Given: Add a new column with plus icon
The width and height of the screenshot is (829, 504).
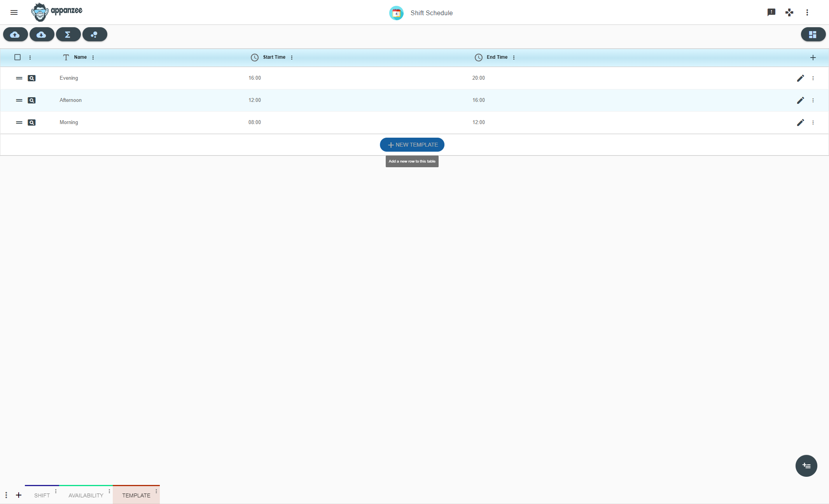Looking at the screenshot, I should [813, 58].
